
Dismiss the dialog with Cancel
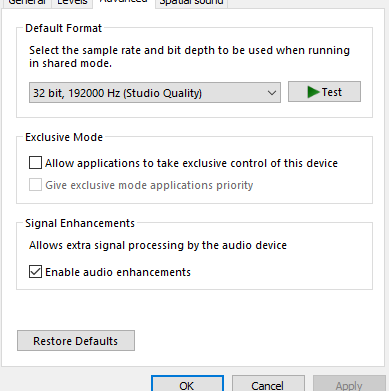(x=268, y=384)
